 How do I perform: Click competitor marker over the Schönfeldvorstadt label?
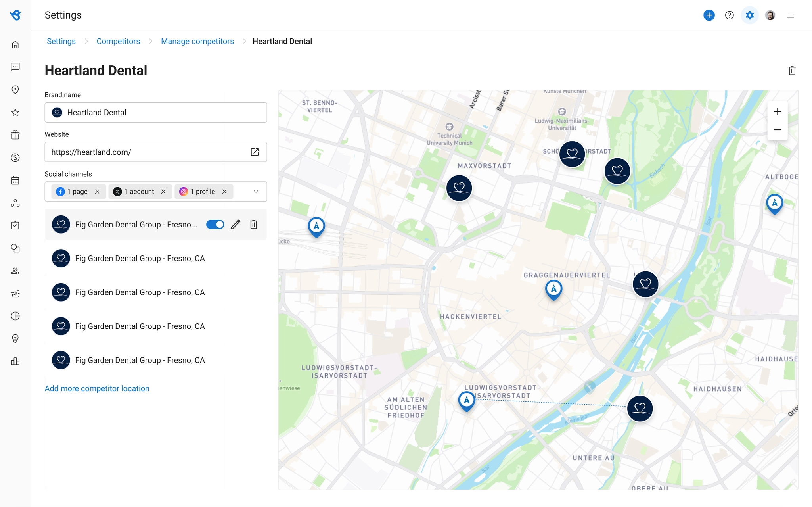pos(572,154)
